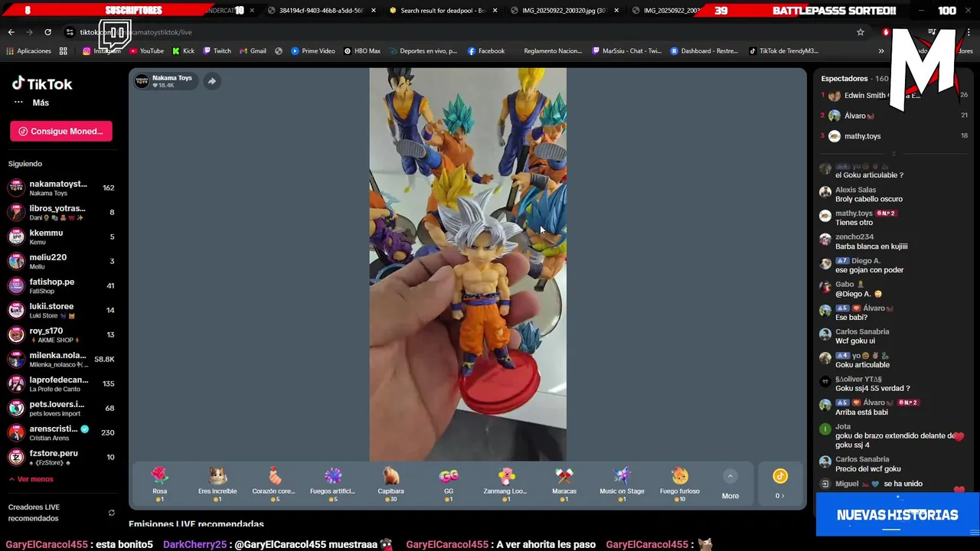Image resolution: width=980 pixels, height=551 pixels.
Task: Open kkemmu live channel
Action: tap(61, 237)
